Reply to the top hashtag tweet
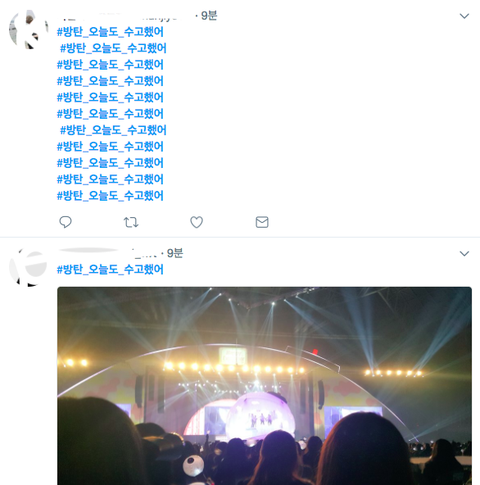480x485 pixels. [x=65, y=222]
